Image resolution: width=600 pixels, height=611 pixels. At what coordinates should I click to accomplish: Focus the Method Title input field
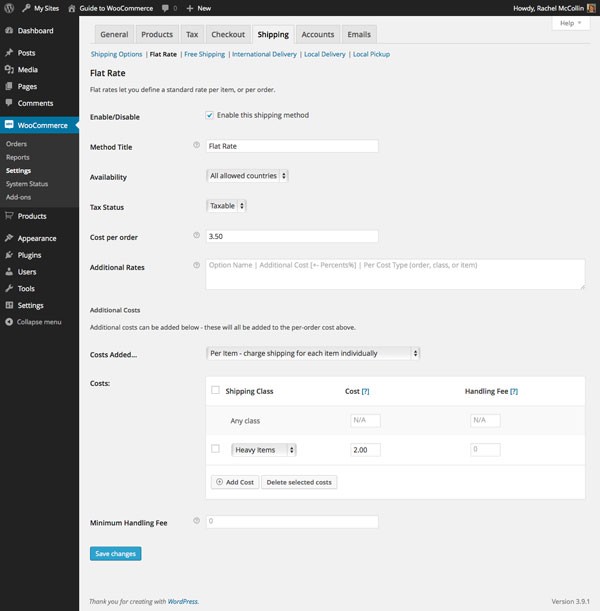click(x=292, y=146)
